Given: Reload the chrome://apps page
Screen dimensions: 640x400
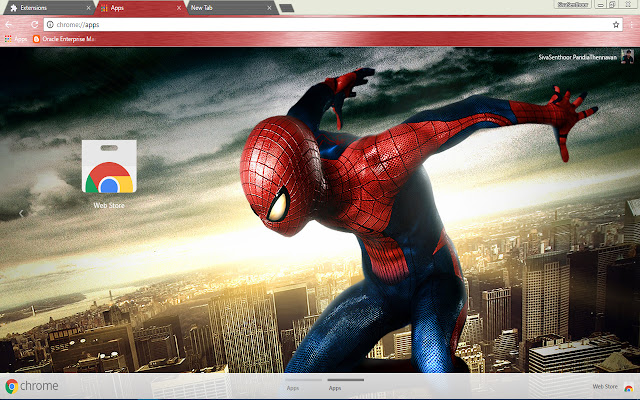Looking at the screenshot, I should tap(34, 24).
